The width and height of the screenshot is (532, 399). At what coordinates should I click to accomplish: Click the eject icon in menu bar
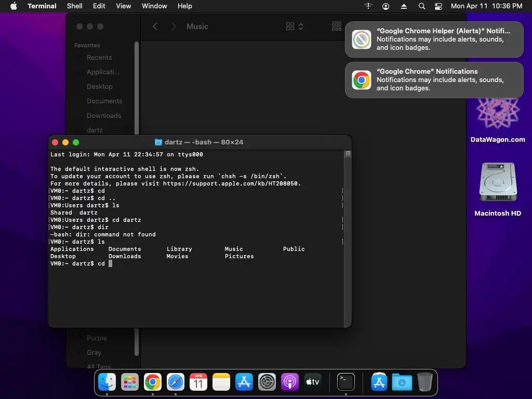pyautogui.click(x=404, y=6)
